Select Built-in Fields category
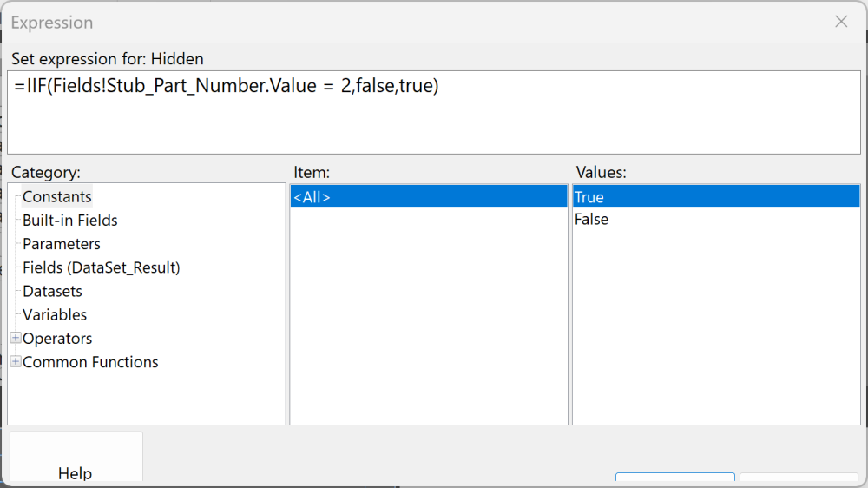This screenshot has height=488, width=868. point(70,221)
